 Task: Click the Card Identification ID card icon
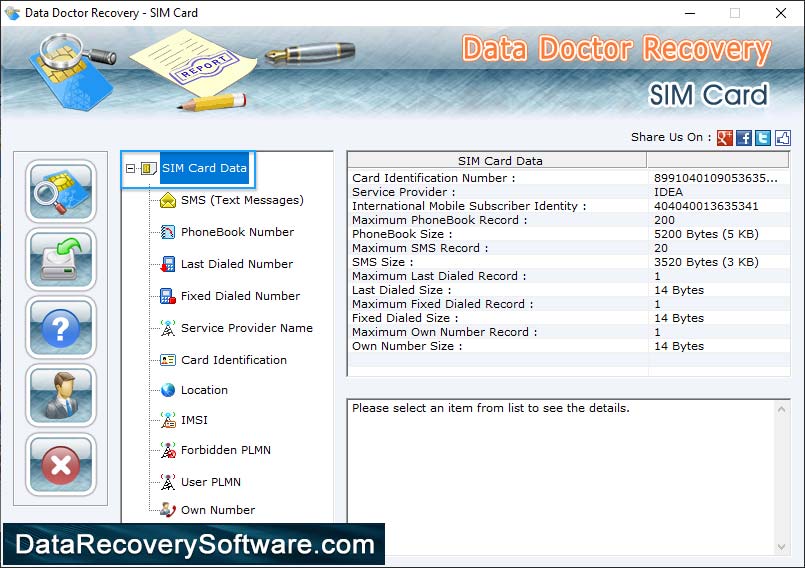168,360
